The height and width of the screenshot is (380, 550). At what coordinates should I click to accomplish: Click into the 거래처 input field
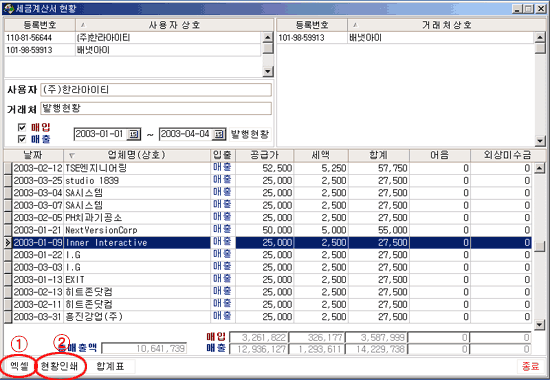click(156, 108)
